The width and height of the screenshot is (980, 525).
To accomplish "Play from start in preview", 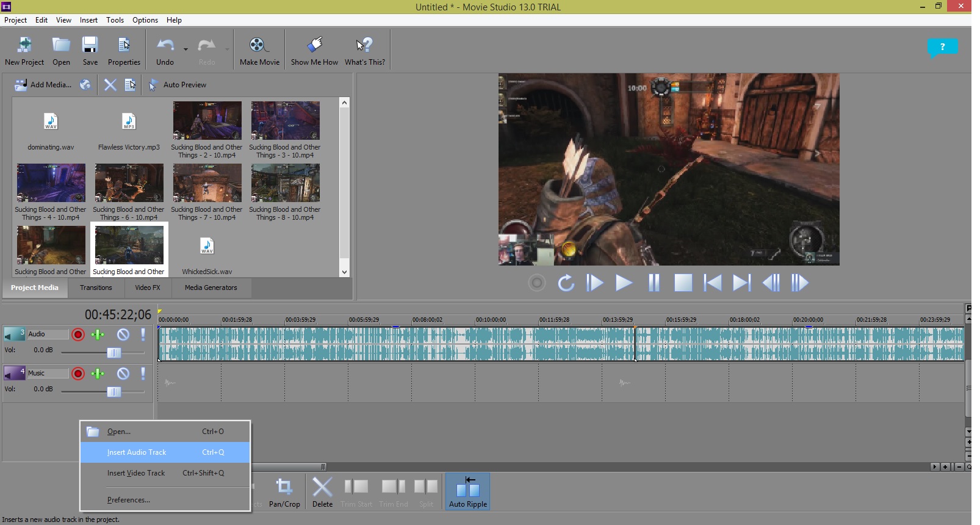I will (595, 283).
